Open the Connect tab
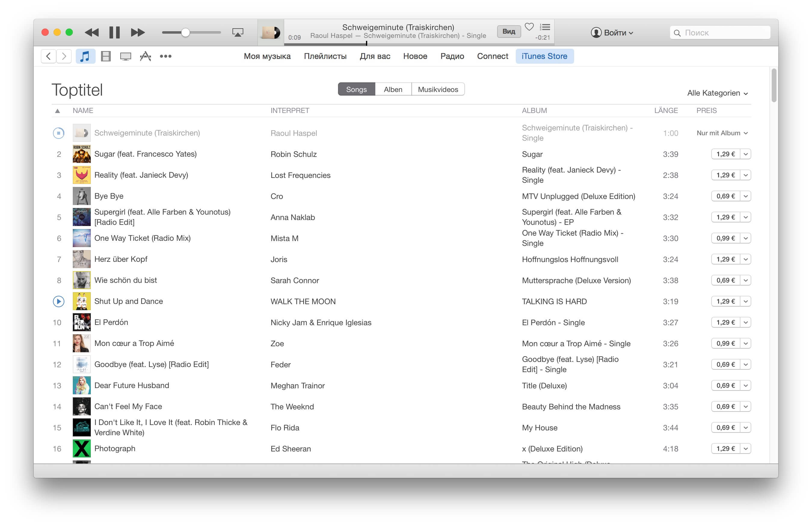Screen dimensions: 812x526 tap(492, 56)
